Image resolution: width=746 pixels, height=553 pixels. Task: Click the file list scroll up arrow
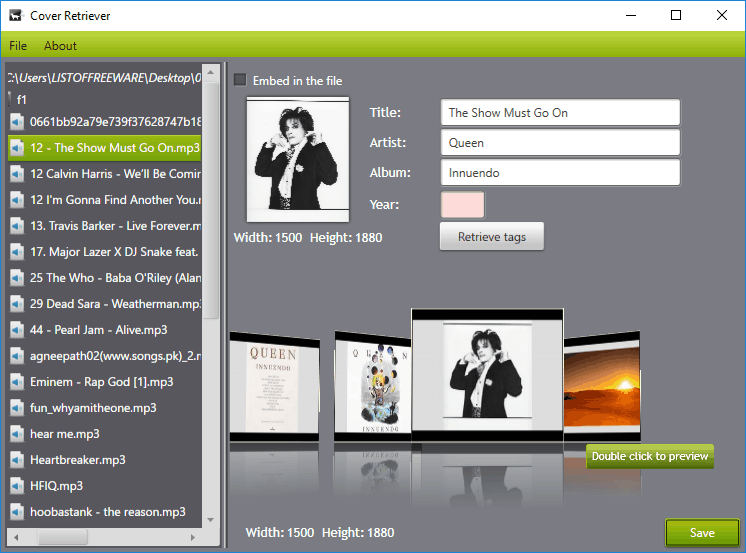pos(211,72)
